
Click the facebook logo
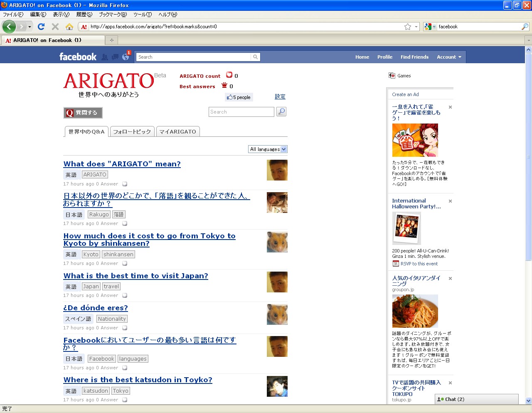pos(78,57)
